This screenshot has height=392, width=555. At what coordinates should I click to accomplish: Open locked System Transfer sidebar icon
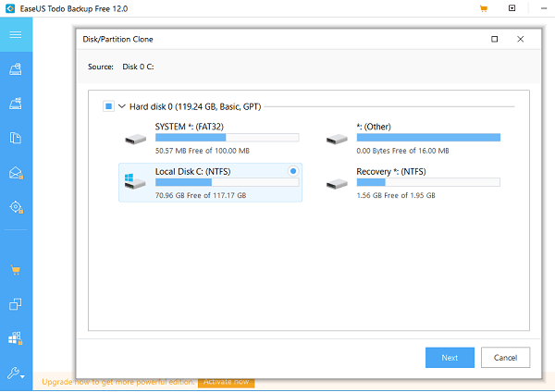[x=16, y=338]
